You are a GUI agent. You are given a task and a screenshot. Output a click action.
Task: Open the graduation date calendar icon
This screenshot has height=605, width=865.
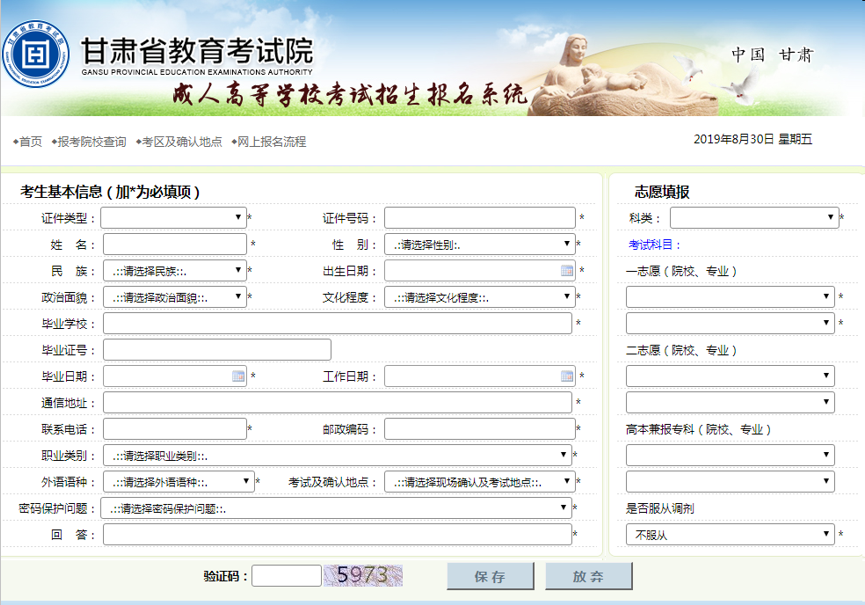(238, 376)
